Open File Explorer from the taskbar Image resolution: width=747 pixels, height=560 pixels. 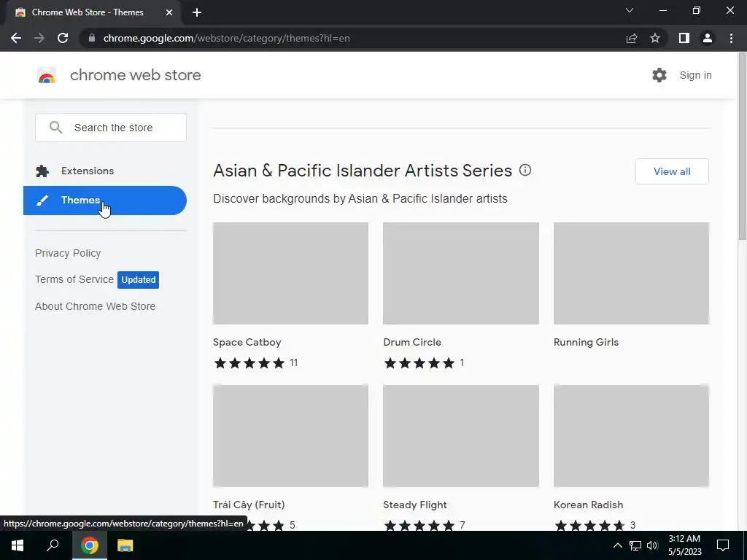pos(125,545)
